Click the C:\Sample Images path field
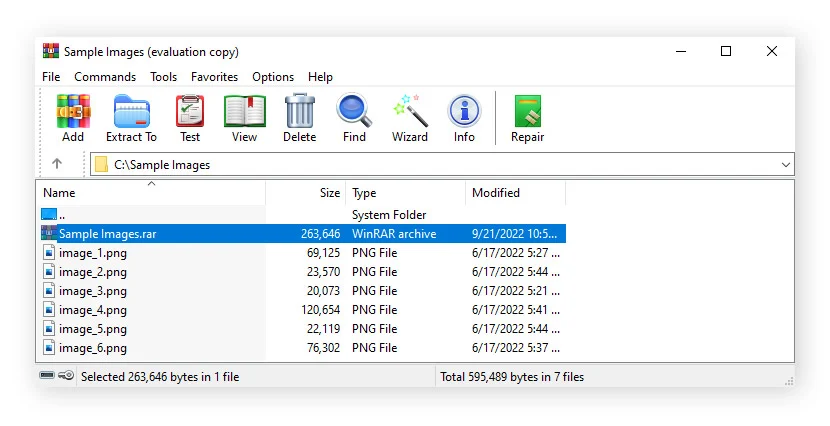 click(443, 165)
